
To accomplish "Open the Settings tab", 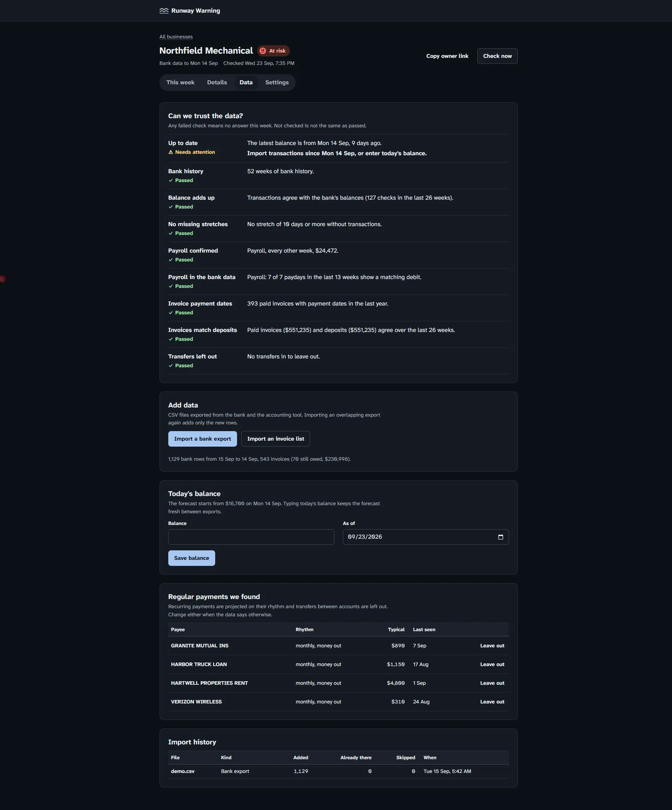I will click(277, 83).
